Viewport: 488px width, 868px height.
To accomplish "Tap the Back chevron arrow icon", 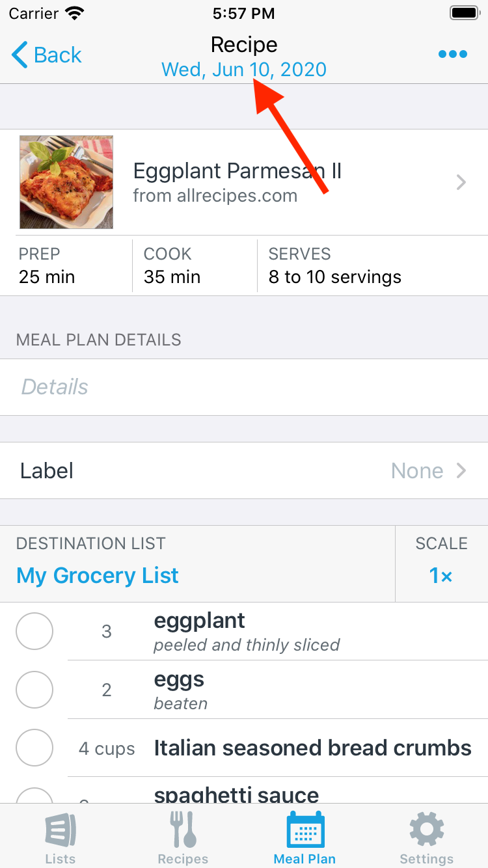I will (x=20, y=55).
